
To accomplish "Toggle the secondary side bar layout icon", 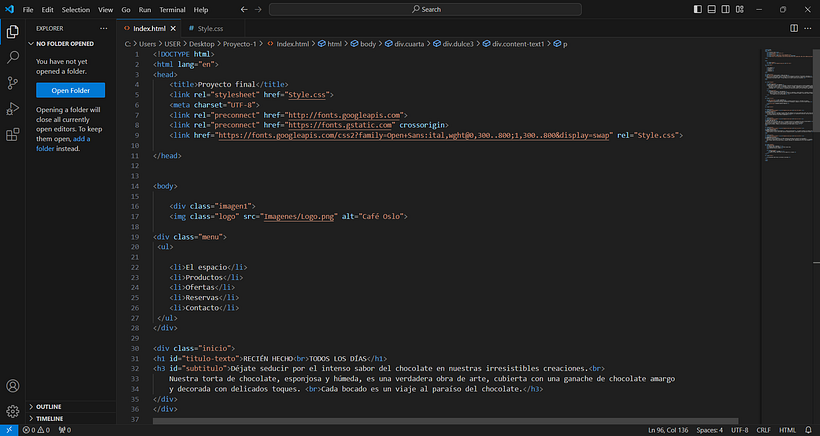I will click(726, 9).
